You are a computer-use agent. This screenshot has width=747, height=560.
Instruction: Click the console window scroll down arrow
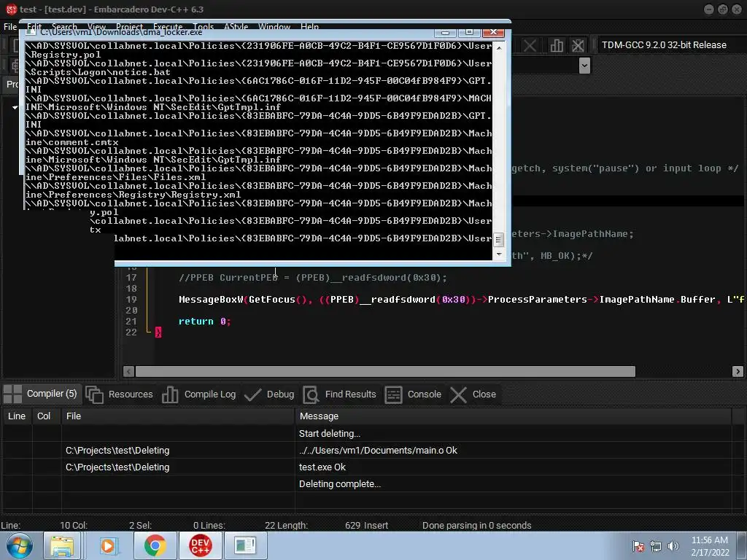[498, 254]
